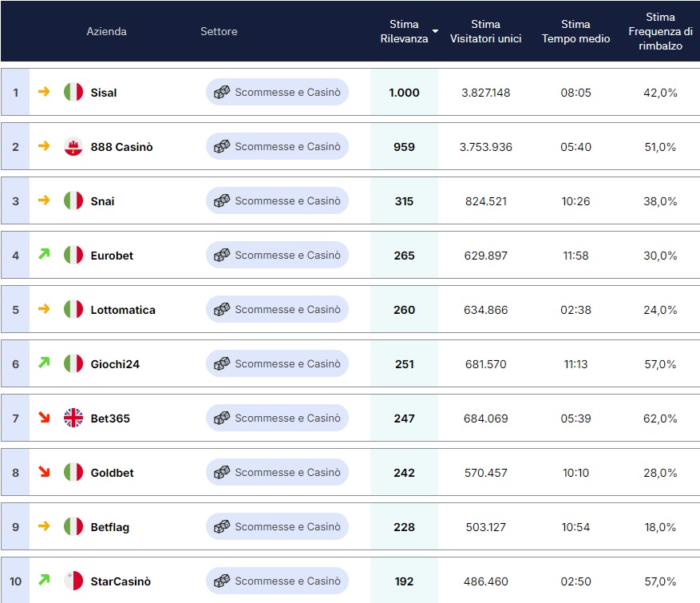Click Scommesse e Casinò tag in 888 Casinò row

pos(277,146)
